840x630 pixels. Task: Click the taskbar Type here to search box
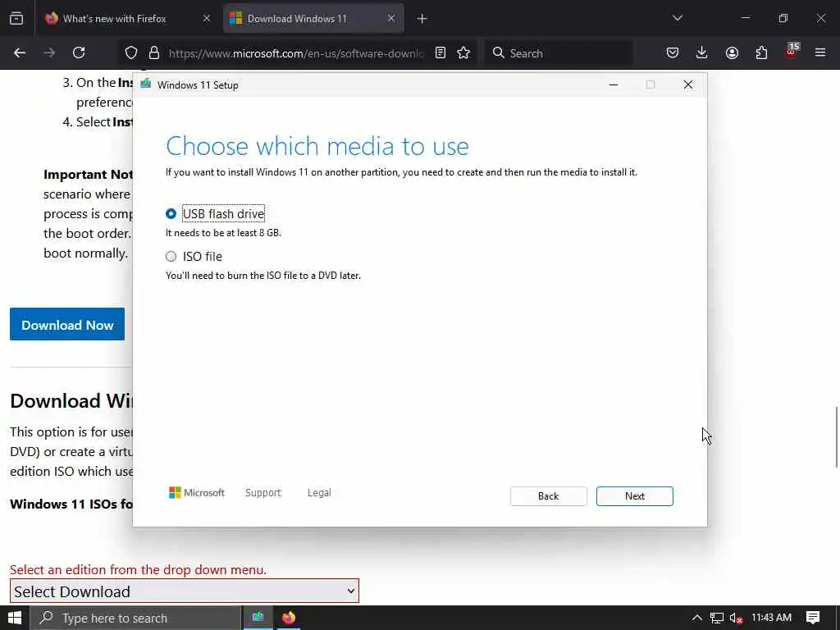tap(135, 618)
